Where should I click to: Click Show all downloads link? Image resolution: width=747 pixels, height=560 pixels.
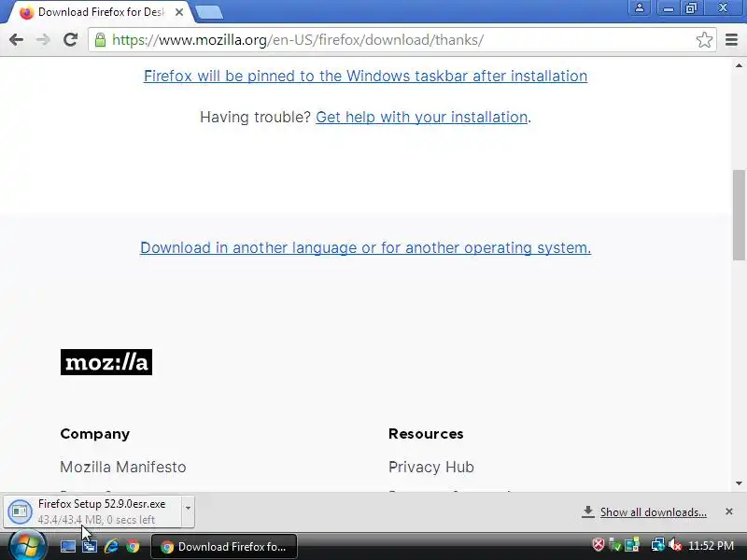(x=653, y=512)
